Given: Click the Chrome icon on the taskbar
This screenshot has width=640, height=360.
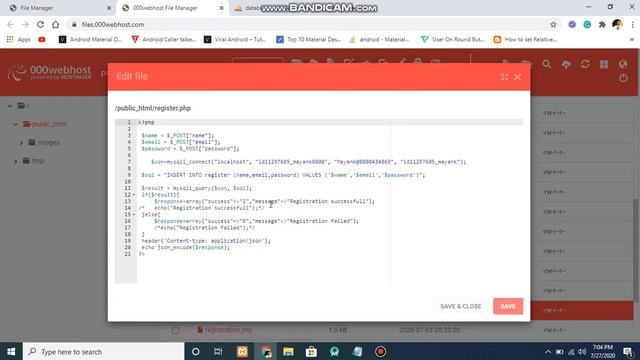Looking at the screenshot, I should pos(265,351).
